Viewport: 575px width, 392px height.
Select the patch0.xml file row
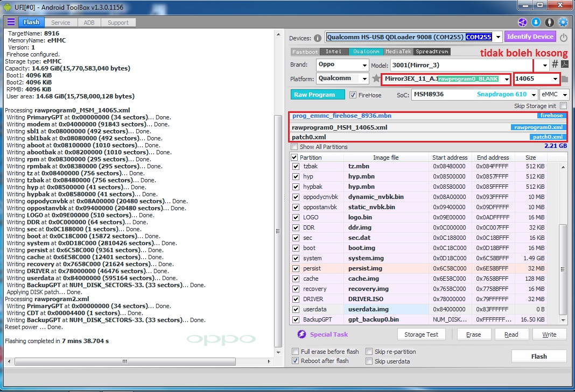[427, 137]
